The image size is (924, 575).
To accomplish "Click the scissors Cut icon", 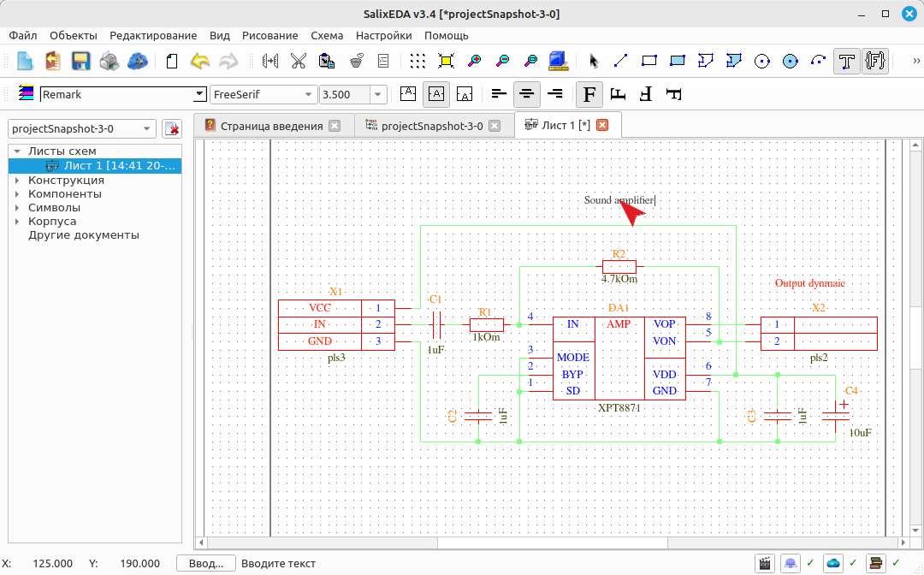I will pos(299,61).
